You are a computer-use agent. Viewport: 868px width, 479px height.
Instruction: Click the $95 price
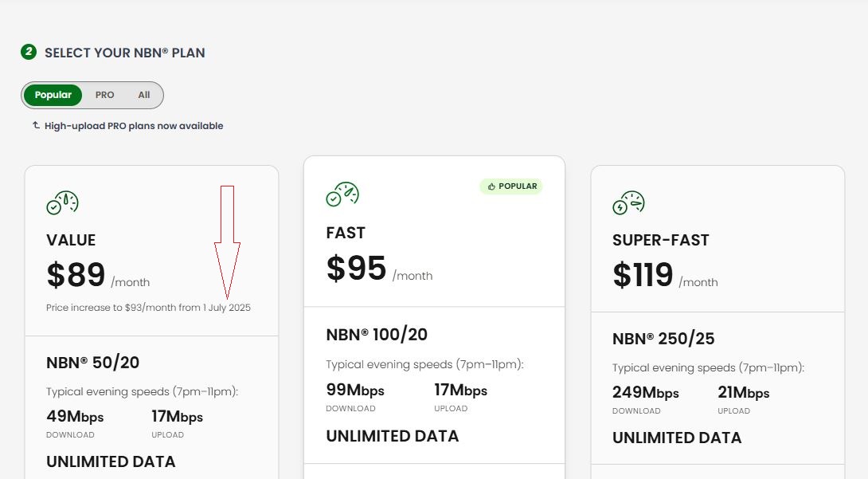tap(356, 269)
